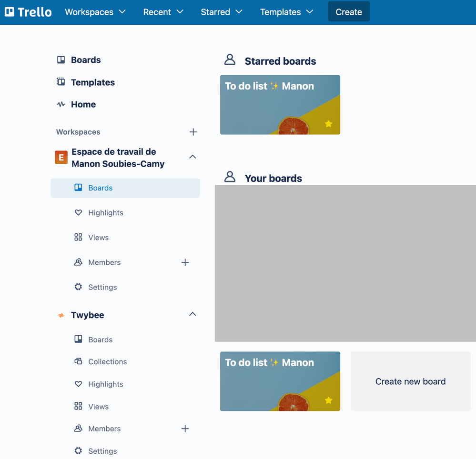The height and width of the screenshot is (459, 476).
Task: Open Views under Twybee
Action: [98, 407]
